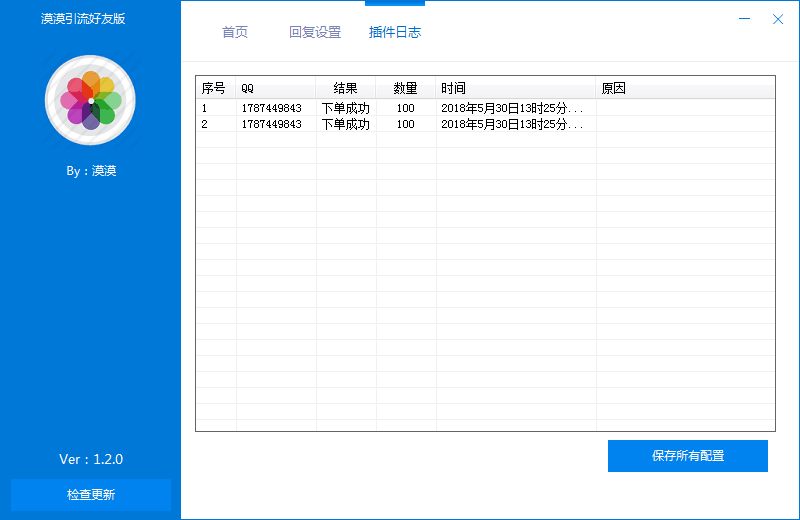Sort by the 序号 column header

coord(215,88)
